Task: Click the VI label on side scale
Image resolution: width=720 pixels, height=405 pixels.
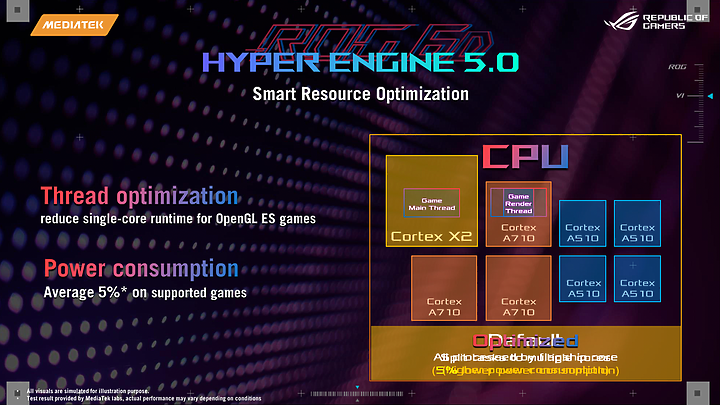Action: tap(681, 96)
